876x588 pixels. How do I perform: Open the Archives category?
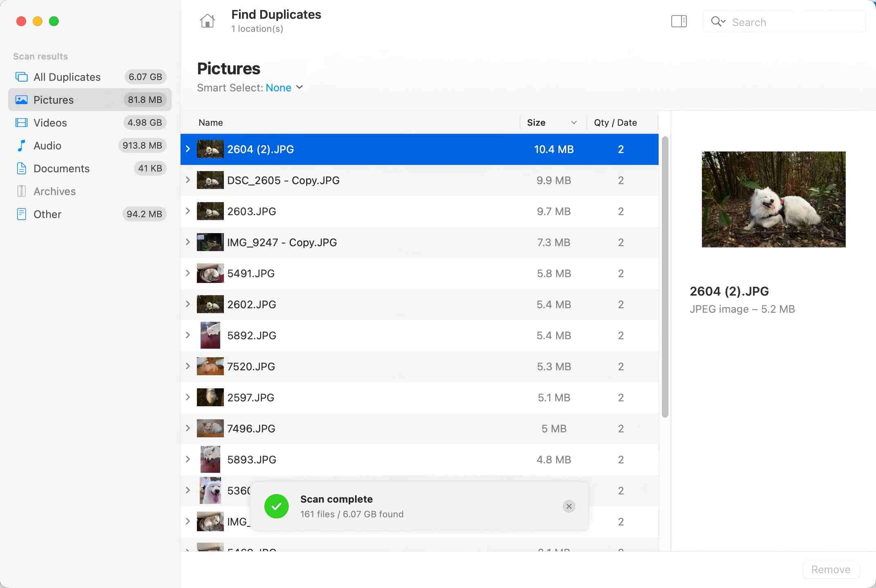[x=54, y=192]
